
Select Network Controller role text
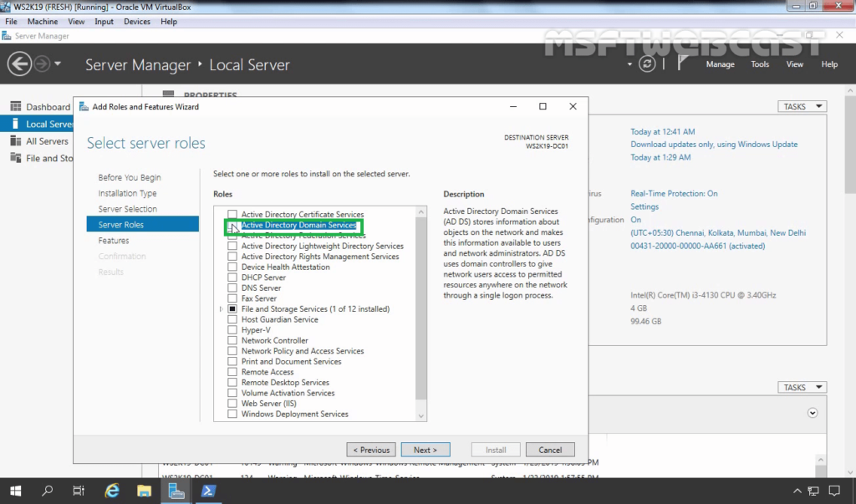tap(274, 340)
